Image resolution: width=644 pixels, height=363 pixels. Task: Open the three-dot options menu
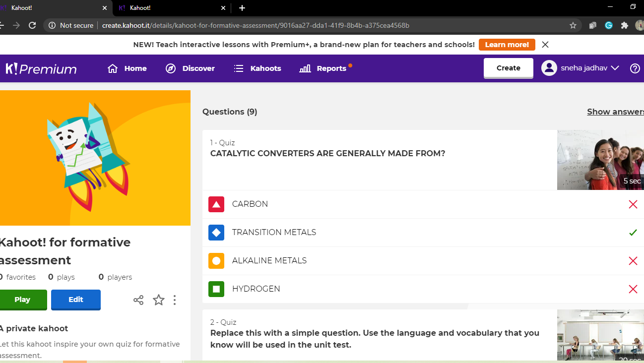click(175, 300)
